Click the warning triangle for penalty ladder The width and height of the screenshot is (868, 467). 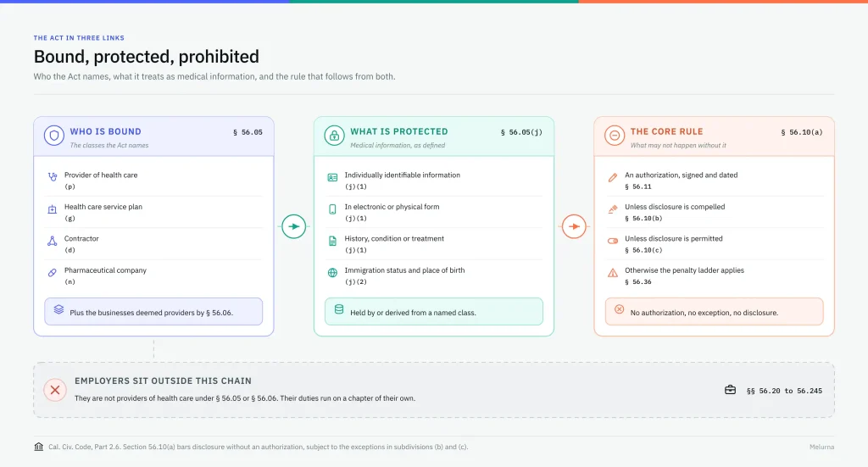coord(613,273)
